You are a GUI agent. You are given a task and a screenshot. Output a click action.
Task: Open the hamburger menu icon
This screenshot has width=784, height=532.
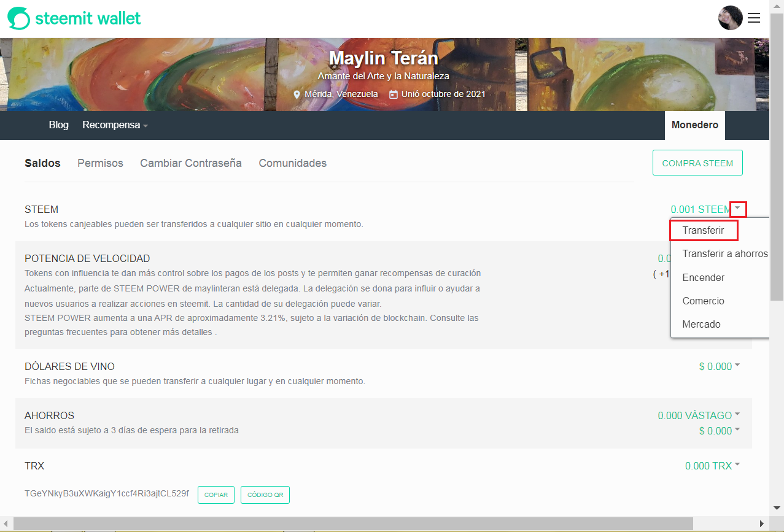coord(754,18)
